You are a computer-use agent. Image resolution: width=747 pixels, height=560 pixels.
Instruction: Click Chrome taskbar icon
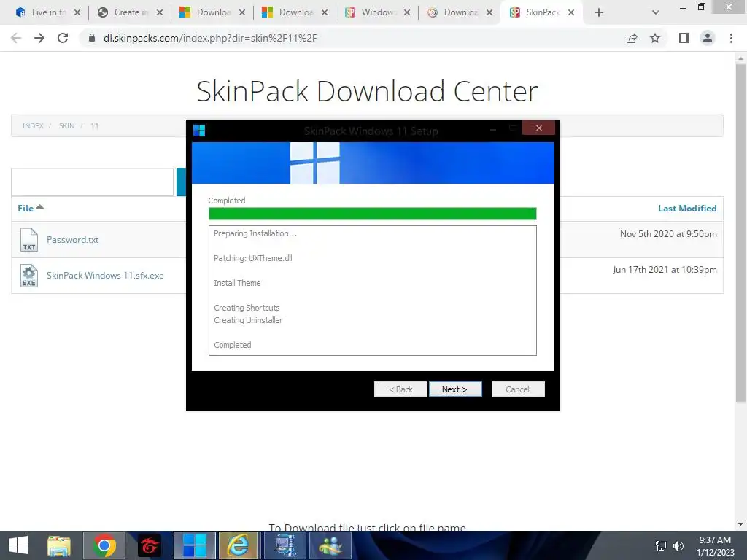[x=104, y=545]
